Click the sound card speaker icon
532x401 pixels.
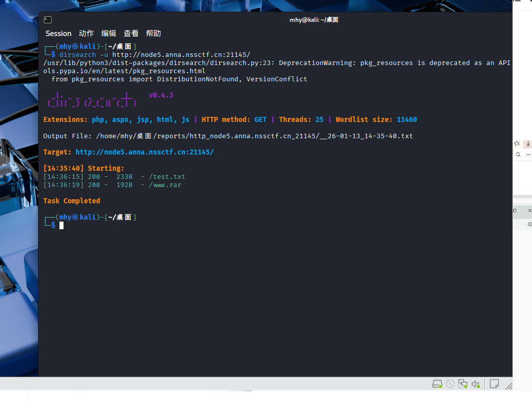point(476,384)
